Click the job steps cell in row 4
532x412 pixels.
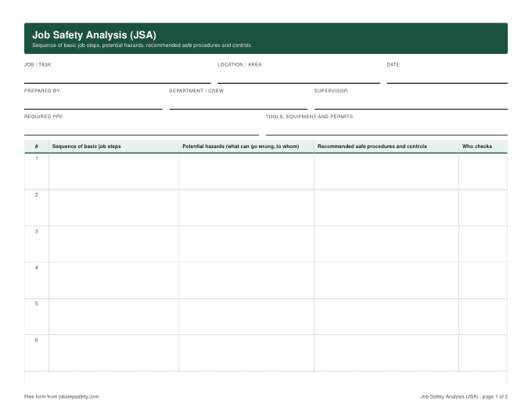(x=113, y=280)
